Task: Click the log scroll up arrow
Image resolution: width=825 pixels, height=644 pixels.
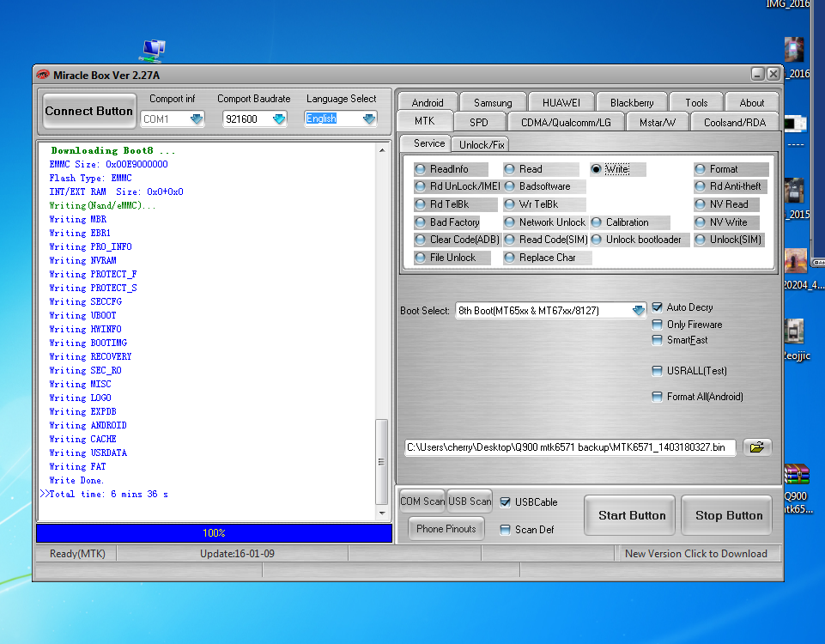Action: [382, 150]
